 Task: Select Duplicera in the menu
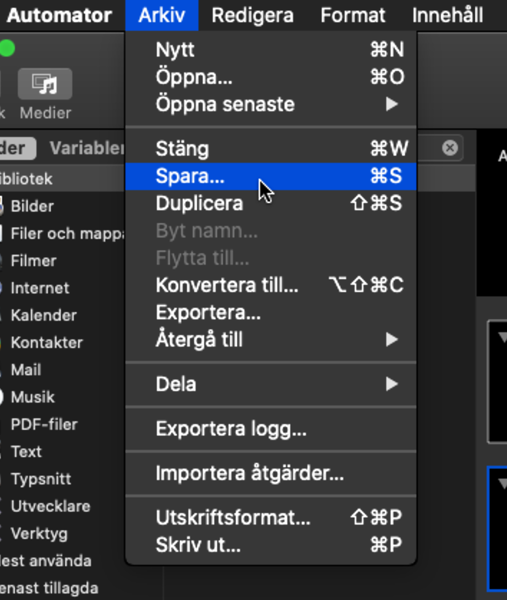[271, 204]
